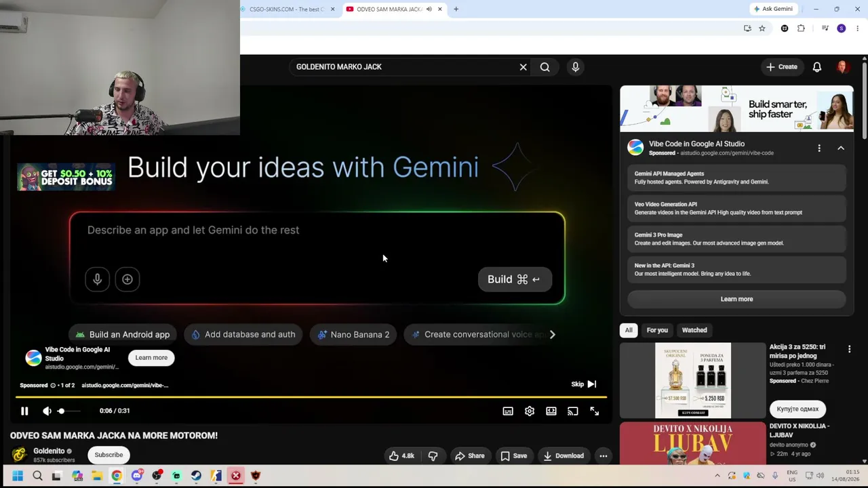Dislike the video with the thumbs-down button

[x=433, y=456]
